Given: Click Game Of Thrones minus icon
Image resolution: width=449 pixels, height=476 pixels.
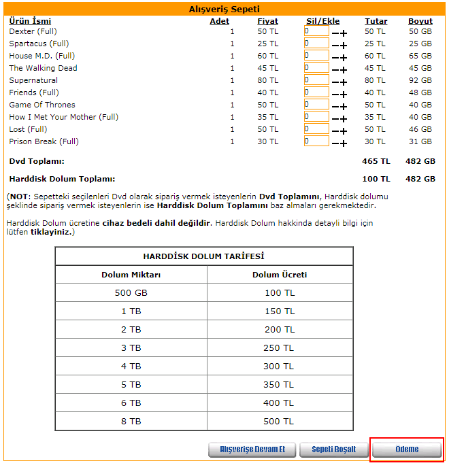Looking at the screenshot, I should 335,107.
